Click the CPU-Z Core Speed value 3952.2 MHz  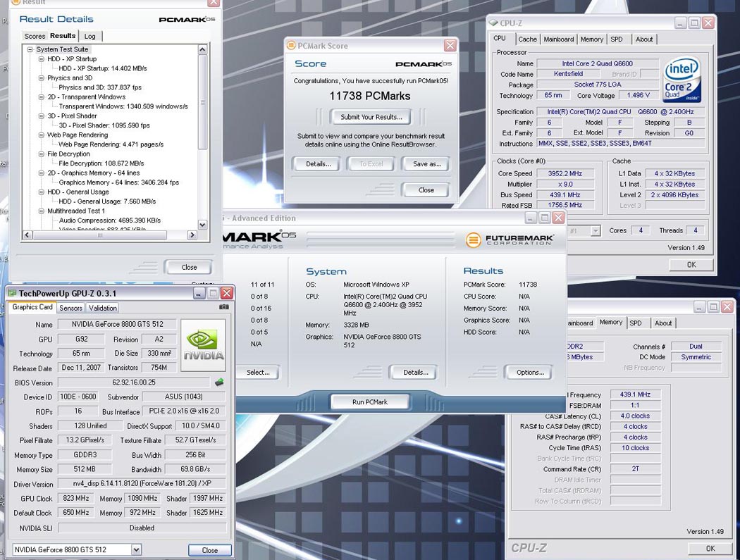coord(565,173)
